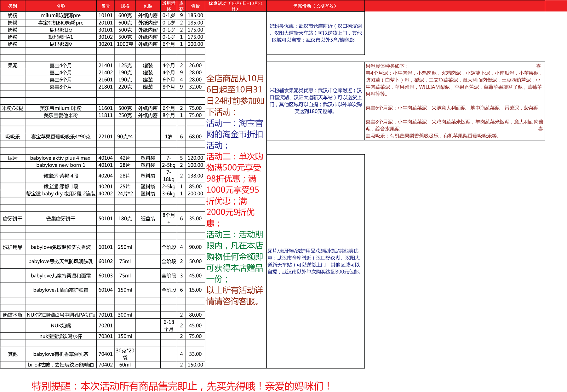Select product code 22101 cell
Image resolution: width=567 pixels, height=392 pixels.
click(106, 137)
